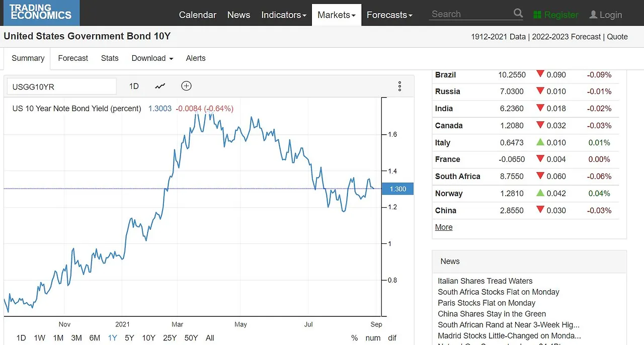
Task: Click the search magnifier icon
Action: (x=518, y=13)
